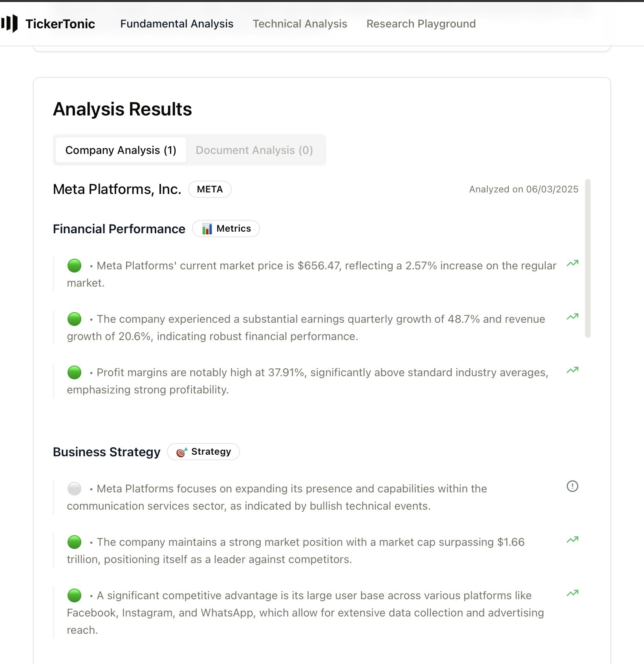Click the Business Strategy heading

107,452
